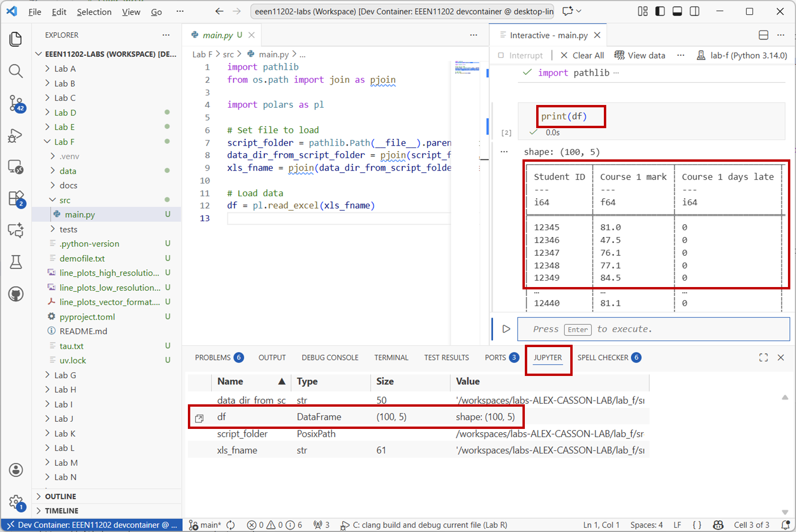Toggle secondary side bar layout button
The image size is (796, 532).
pyautogui.click(x=695, y=11)
